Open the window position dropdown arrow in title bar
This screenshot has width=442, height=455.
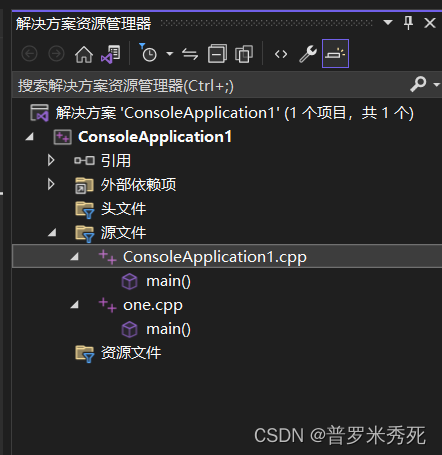[388, 23]
